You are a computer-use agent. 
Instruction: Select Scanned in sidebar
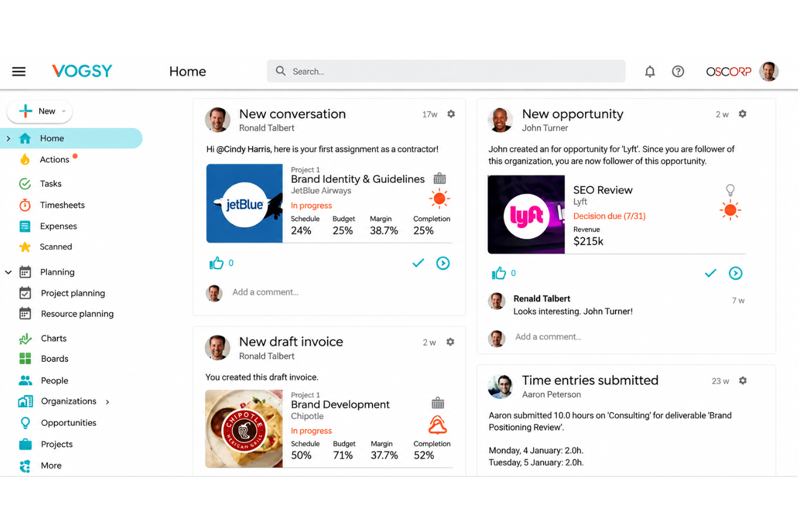[x=56, y=247]
